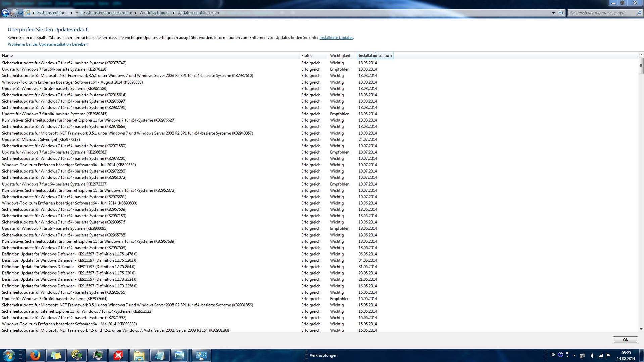Click the Show Desktop strip
Screen dimensions: 644x362
[x=641, y=355]
